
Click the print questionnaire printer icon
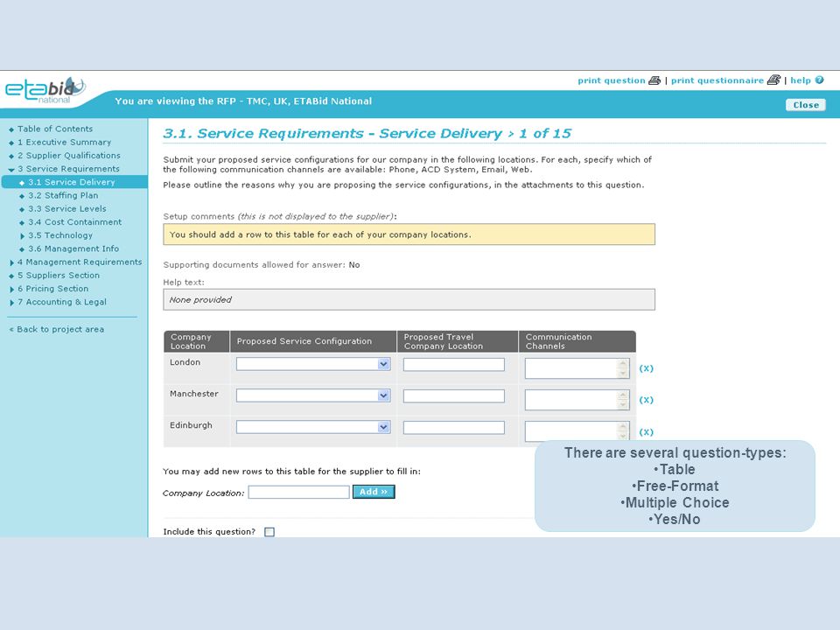click(x=773, y=80)
